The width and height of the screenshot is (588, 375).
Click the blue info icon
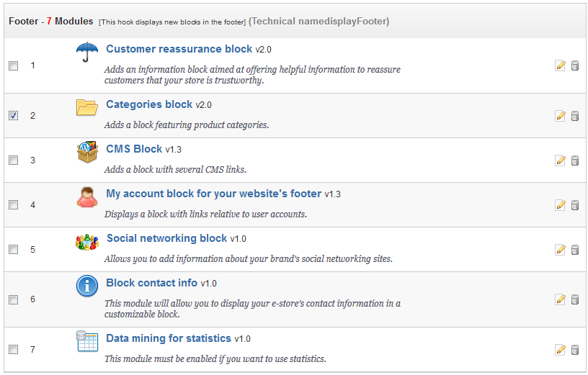[x=86, y=286]
